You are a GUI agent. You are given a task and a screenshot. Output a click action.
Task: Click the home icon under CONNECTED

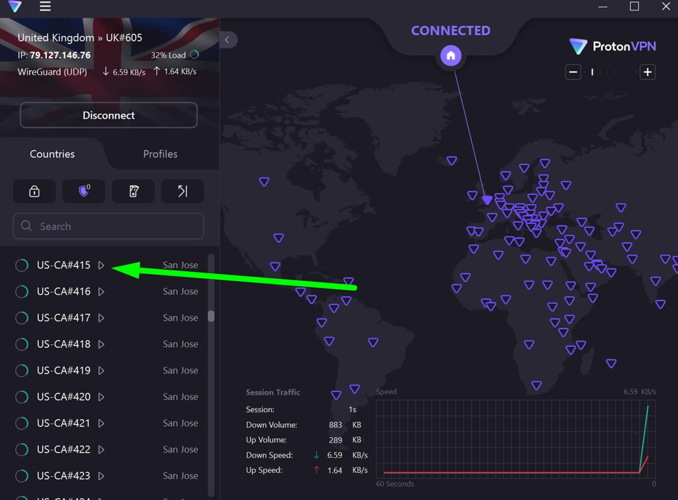451,56
